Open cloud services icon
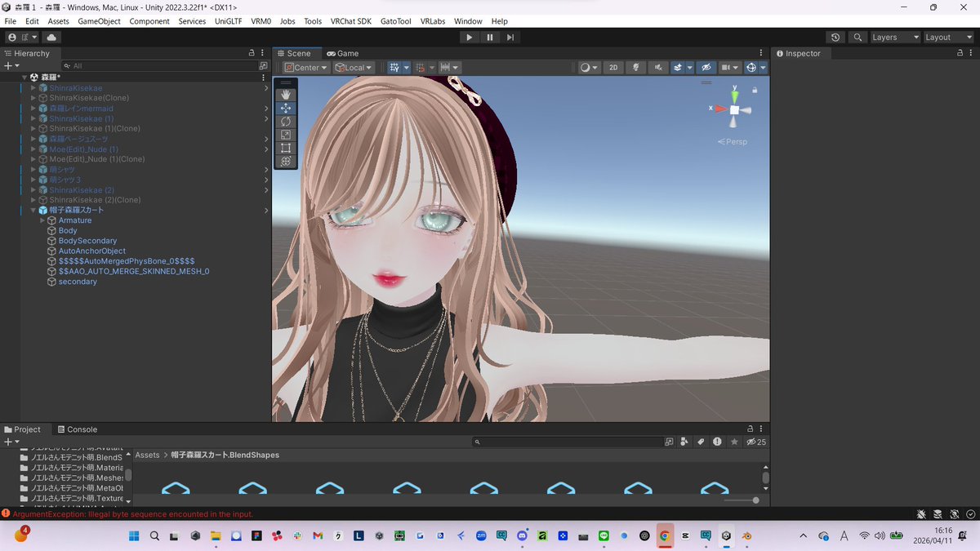 51,37
